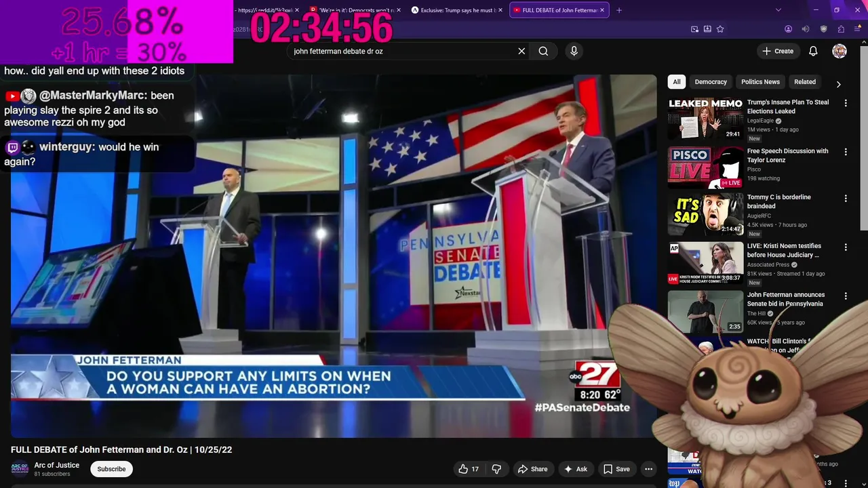Click the debate video player
The image size is (868, 488).
[334, 256]
